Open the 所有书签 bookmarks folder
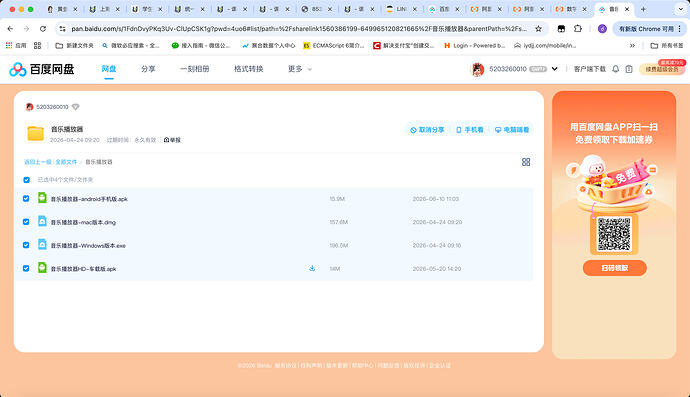Image resolution: width=690 pixels, height=397 pixels. (x=667, y=45)
